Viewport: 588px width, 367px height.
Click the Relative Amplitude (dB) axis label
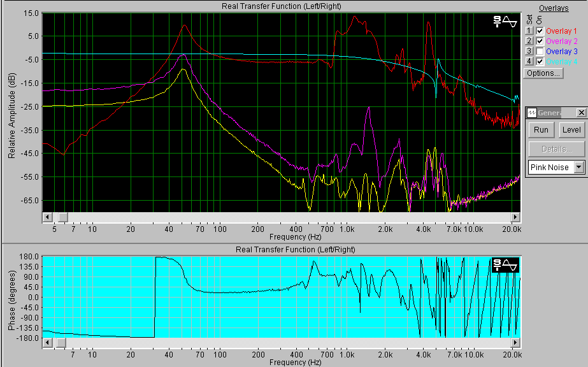[x=11, y=115]
